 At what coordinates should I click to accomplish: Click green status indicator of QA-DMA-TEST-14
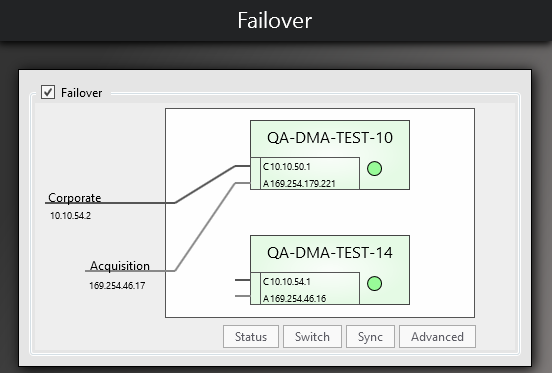click(374, 284)
